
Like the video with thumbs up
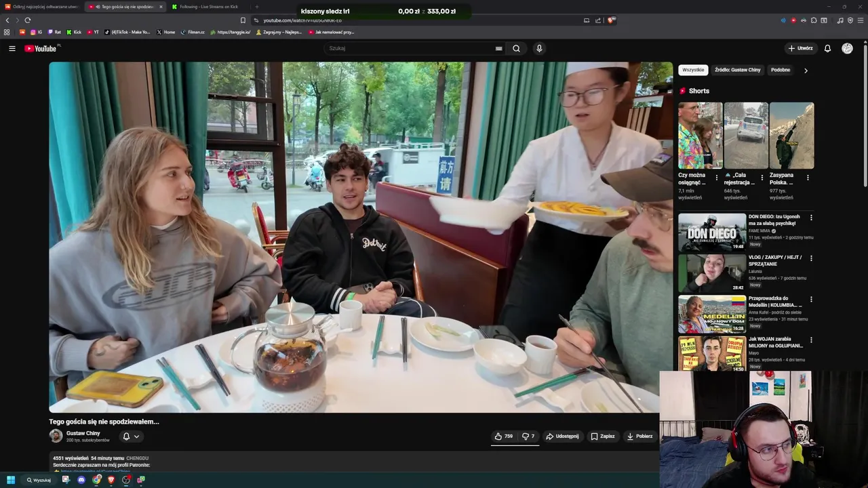[x=503, y=436]
